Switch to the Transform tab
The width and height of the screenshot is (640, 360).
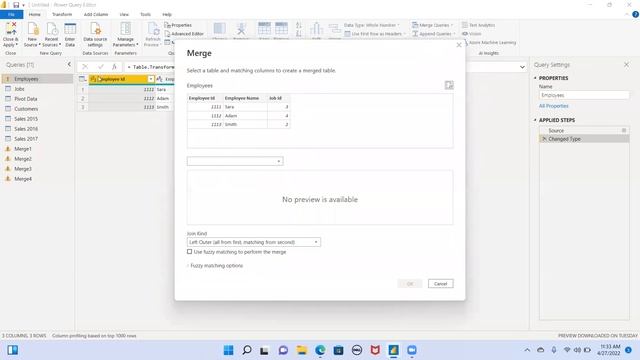click(62, 14)
